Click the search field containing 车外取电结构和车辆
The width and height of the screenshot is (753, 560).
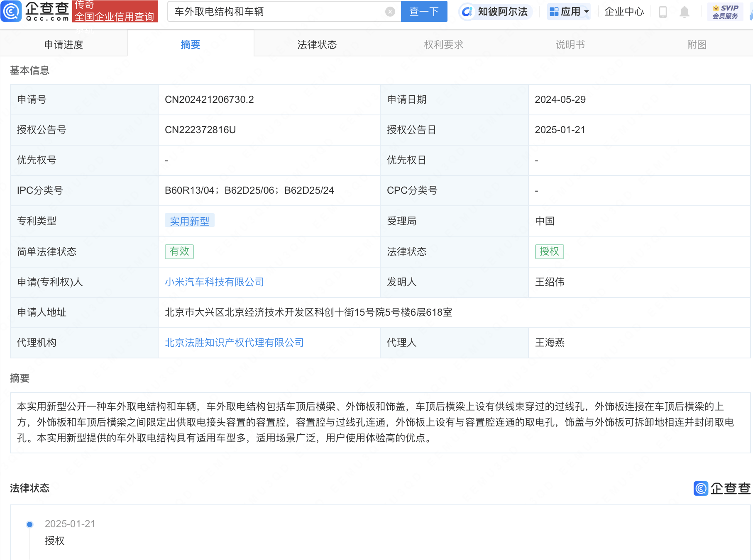pos(278,12)
